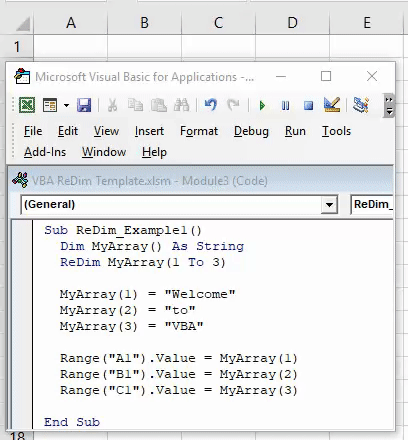The height and width of the screenshot is (440, 408).
Task: Toggle Design Mode icon
Action: (332, 105)
